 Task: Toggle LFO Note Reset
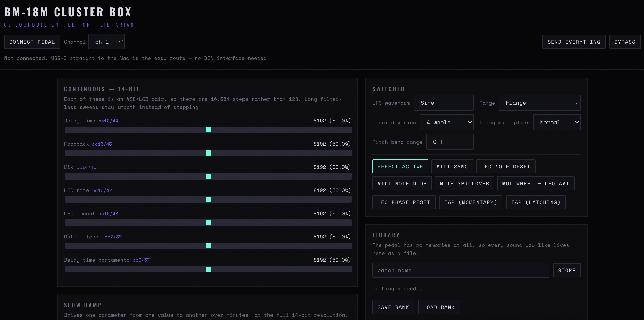[506, 167]
